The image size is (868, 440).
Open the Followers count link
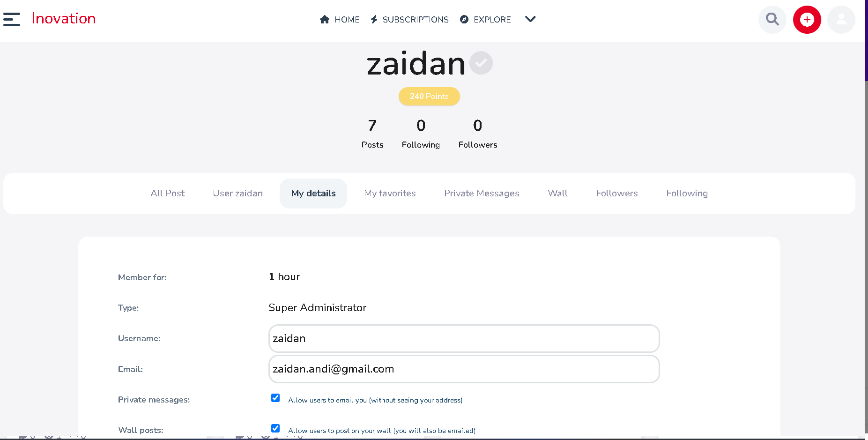pos(478,134)
